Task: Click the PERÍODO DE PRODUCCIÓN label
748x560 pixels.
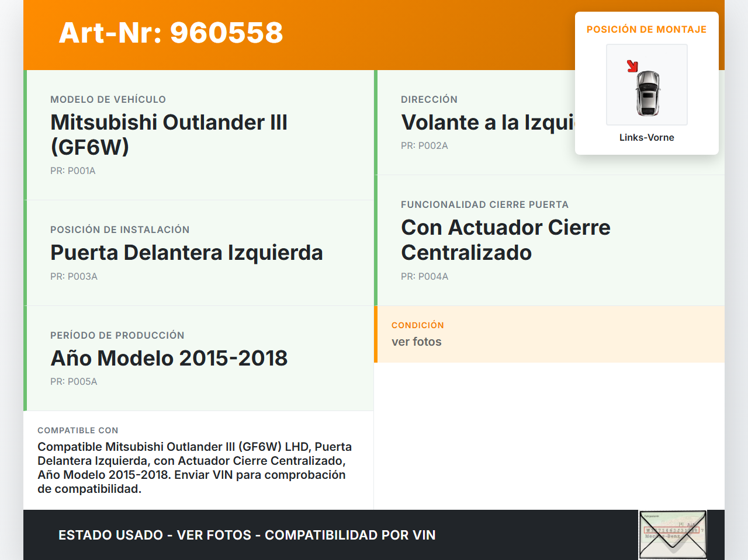Action: (x=117, y=335)
